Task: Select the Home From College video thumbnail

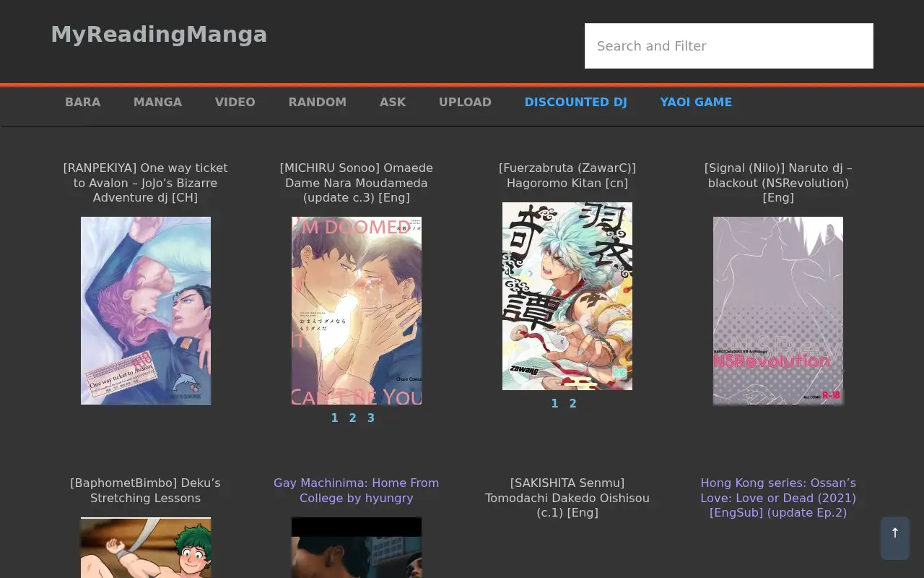Action: (357, 548)
